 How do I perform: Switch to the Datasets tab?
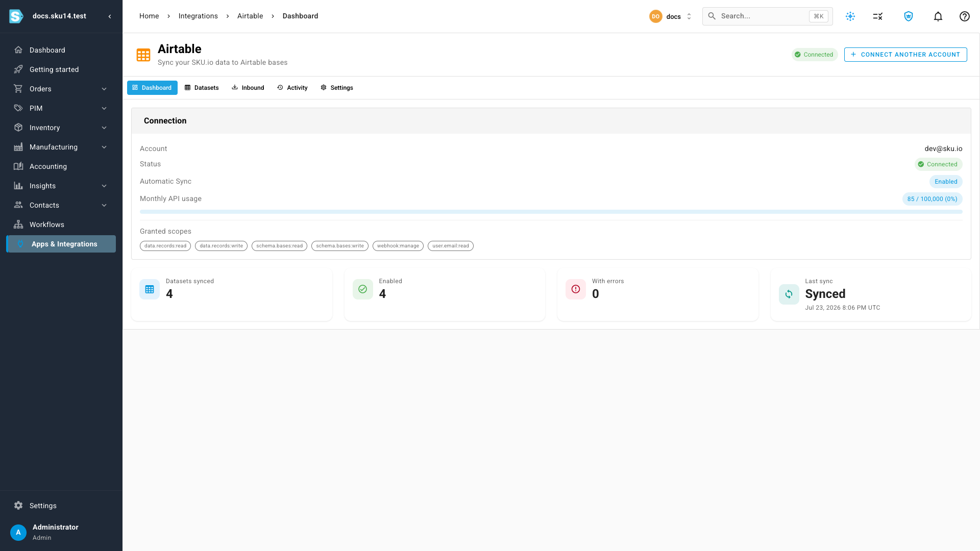tap(202, 88)
